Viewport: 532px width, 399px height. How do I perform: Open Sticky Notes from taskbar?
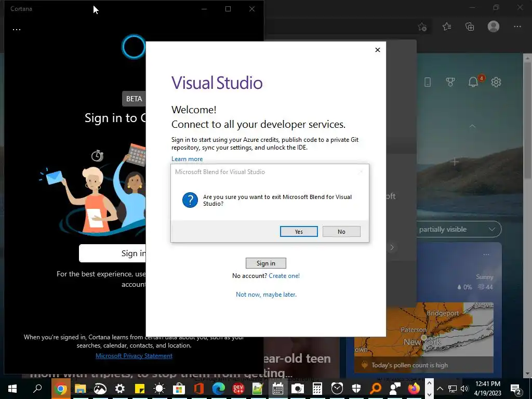pos(139,389)
